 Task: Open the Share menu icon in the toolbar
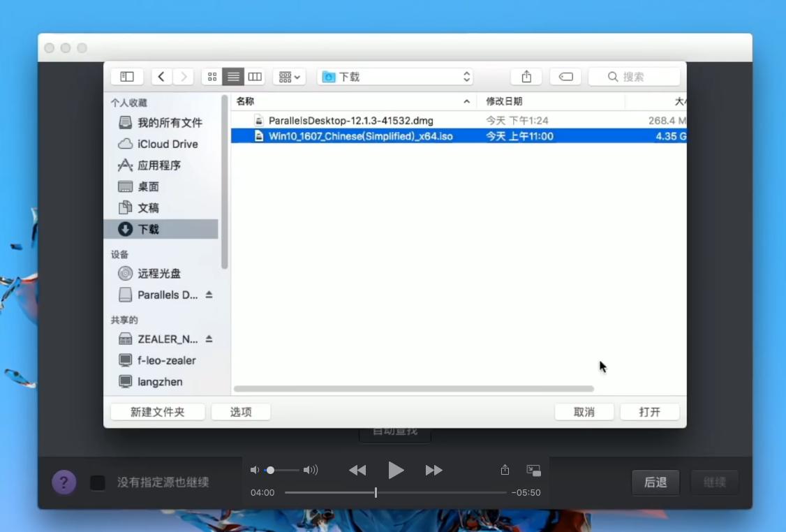526,76
